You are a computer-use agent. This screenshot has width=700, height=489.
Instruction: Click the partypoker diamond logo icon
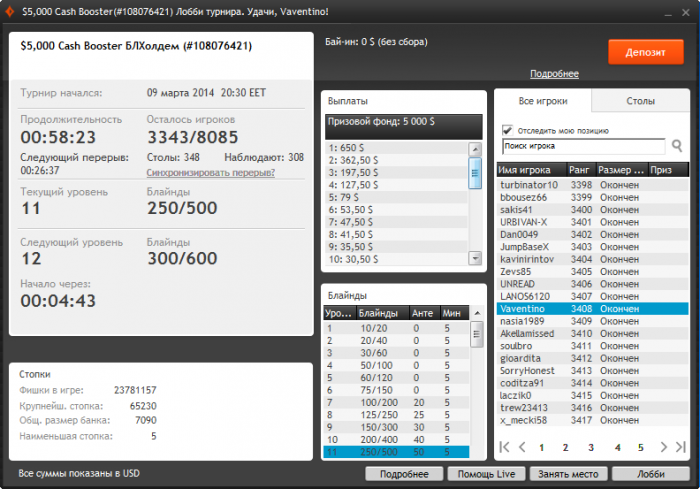[x=9, y=12]
